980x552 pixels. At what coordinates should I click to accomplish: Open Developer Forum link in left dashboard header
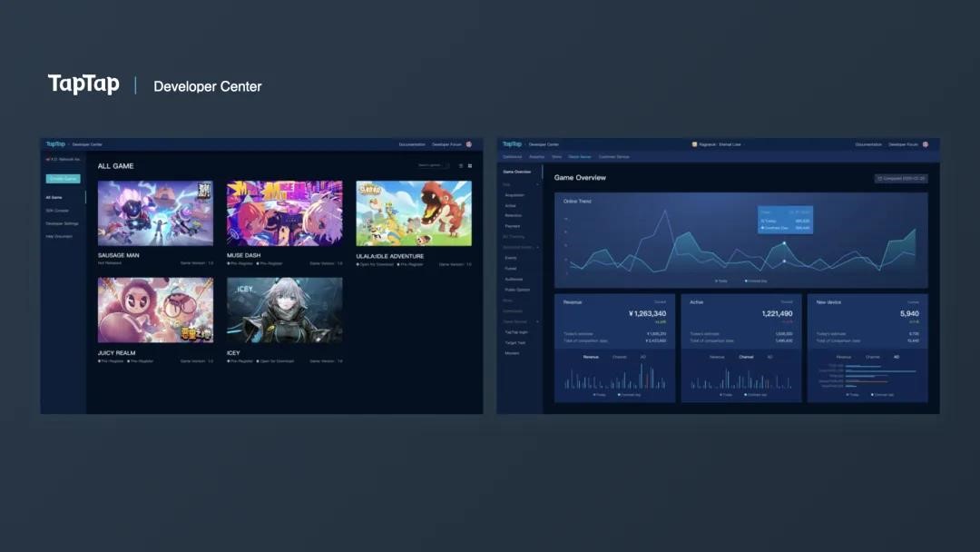[x=446, y=144]
